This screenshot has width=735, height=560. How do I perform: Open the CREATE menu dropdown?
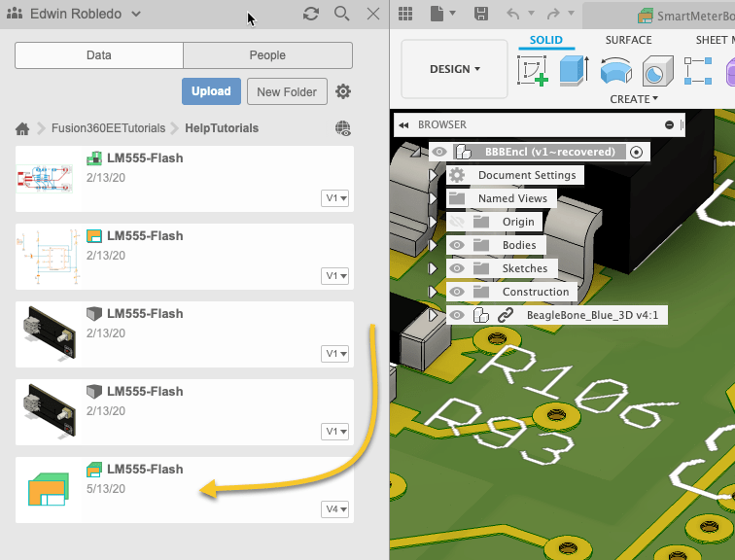(634, 99)
